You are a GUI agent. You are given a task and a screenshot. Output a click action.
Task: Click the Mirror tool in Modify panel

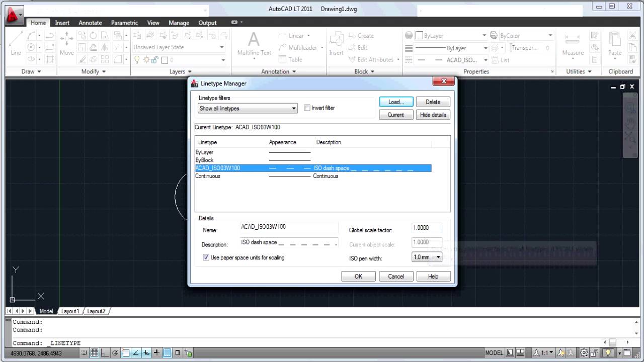pos(105,48)
